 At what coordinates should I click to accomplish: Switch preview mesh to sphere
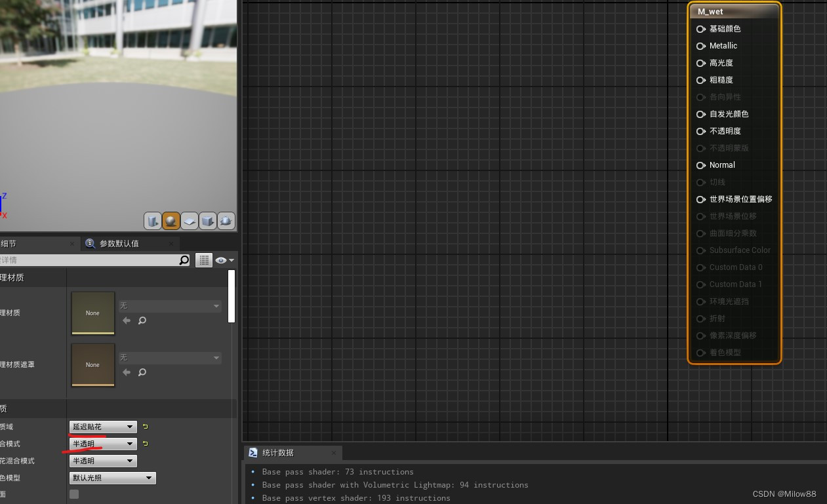[x=171, y=221]
